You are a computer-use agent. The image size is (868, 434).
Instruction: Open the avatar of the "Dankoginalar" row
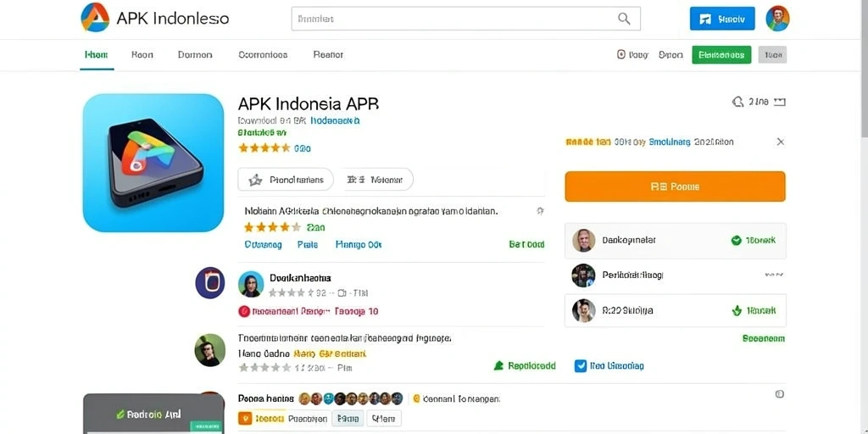[x=583, y=240]
